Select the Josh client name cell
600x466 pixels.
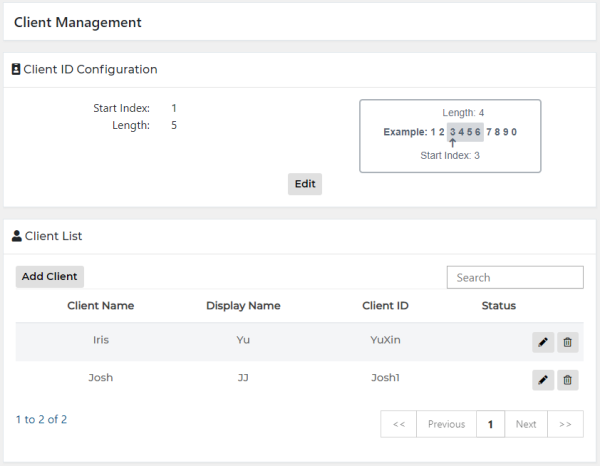100,378
